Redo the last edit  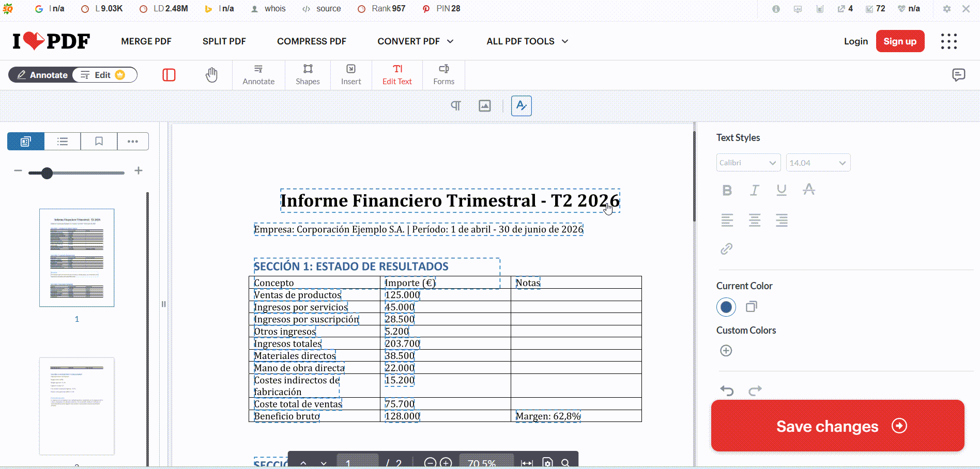tap(755, 390)
